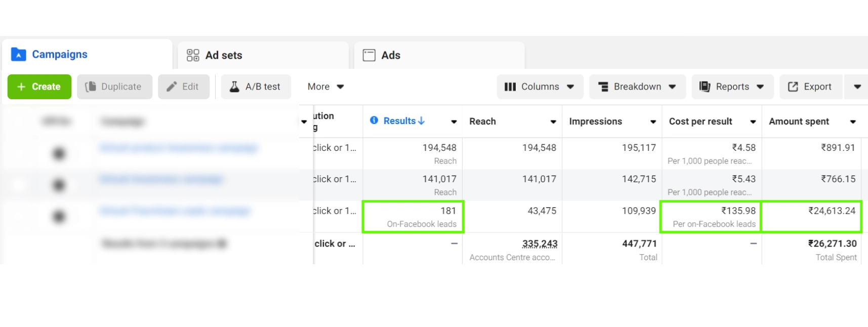
Task: Open the Impressions column dropdown arrow
Action: pos(653,121)
